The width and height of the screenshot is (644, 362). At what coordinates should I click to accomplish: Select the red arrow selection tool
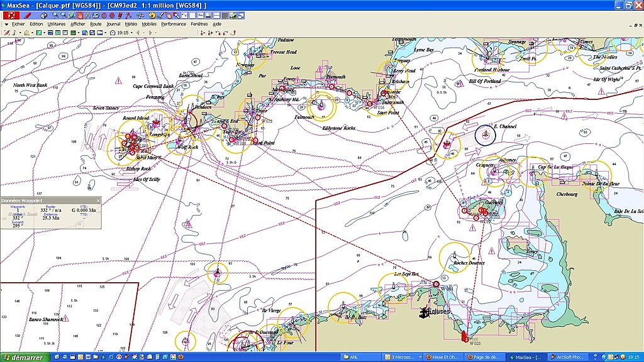point(176,16)
